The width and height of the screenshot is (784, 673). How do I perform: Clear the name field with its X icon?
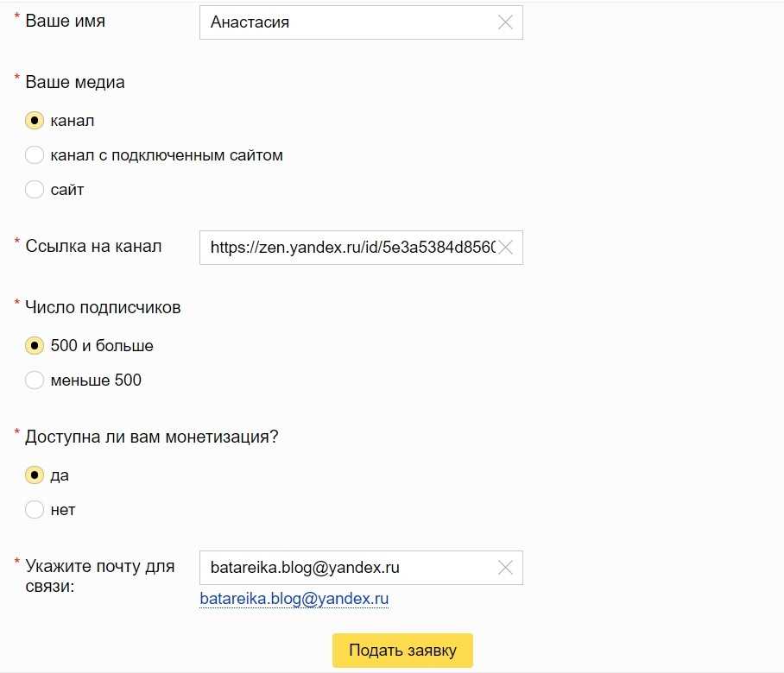(506, 23)
